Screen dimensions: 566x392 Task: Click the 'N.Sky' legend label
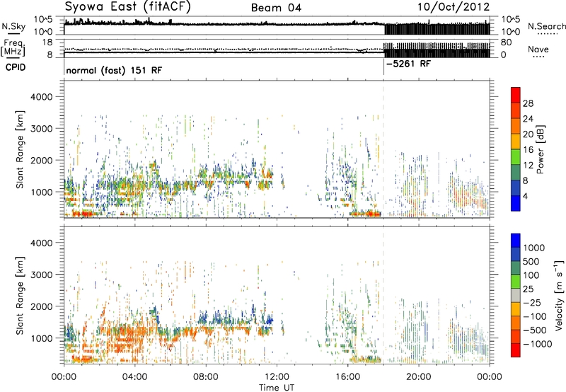pos(13,26)
